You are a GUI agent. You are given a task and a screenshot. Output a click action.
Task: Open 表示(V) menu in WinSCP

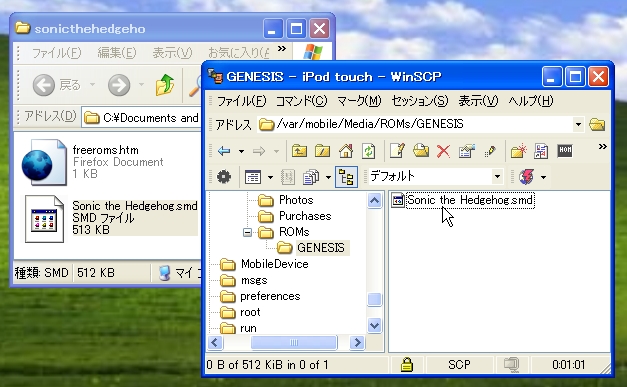pos(478,101)
